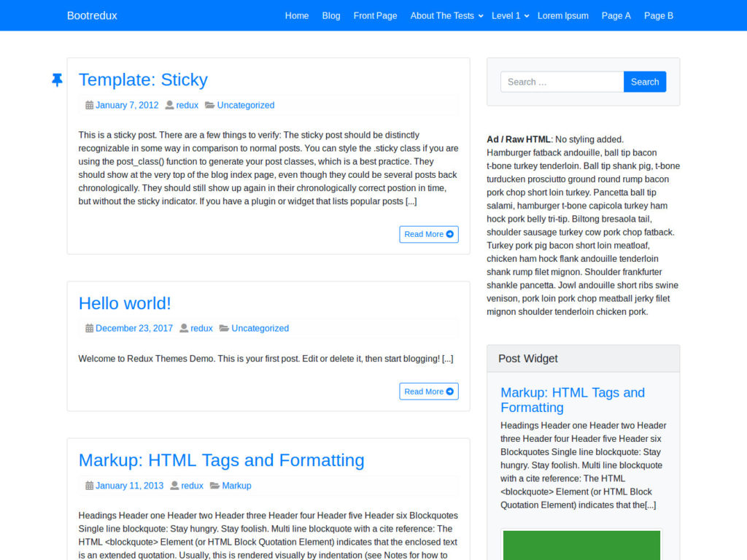Click the bold 'Ad / Raw HTML' text

click(x=519, y=139)
